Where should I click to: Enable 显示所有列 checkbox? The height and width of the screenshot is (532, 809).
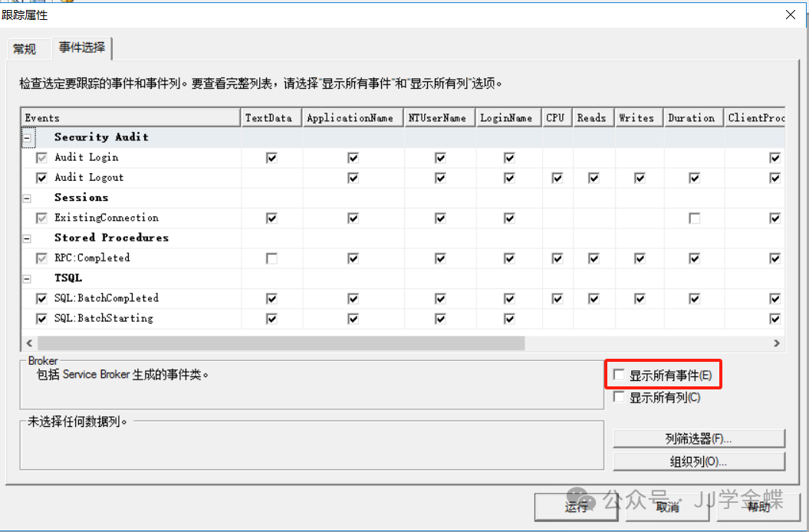[619, 397]
